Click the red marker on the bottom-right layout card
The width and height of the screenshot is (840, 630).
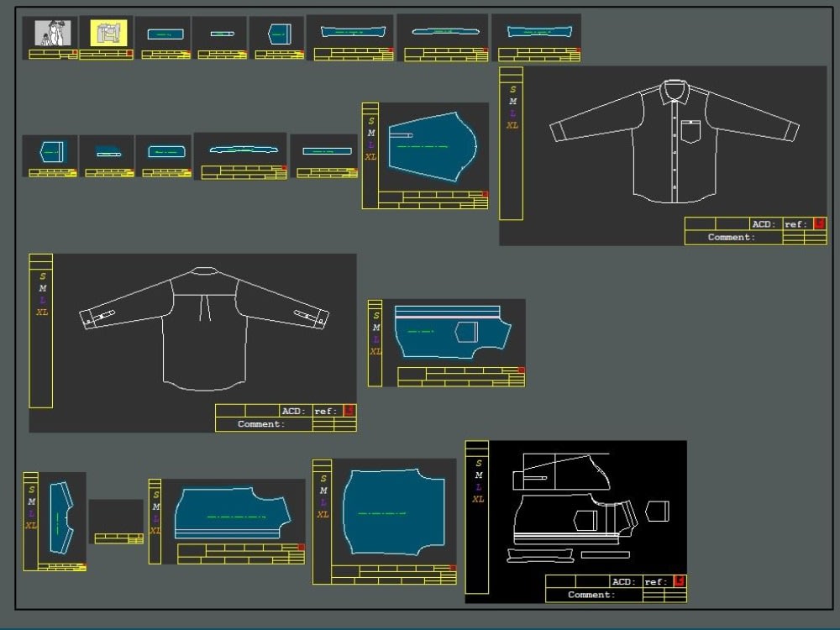coord(679,581)
